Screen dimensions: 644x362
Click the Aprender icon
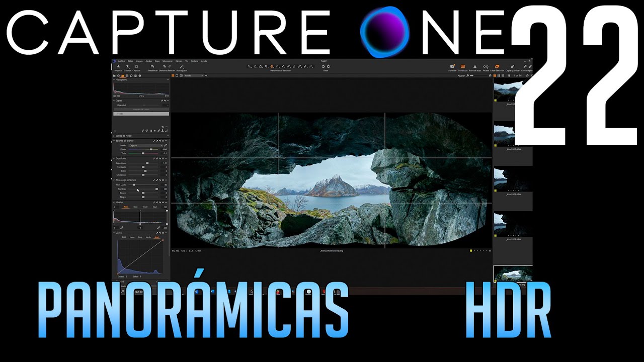452,66
